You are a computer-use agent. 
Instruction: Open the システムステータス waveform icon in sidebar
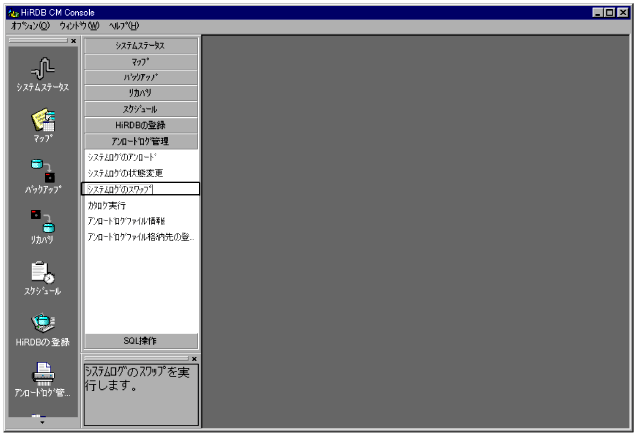pos(43,68)
